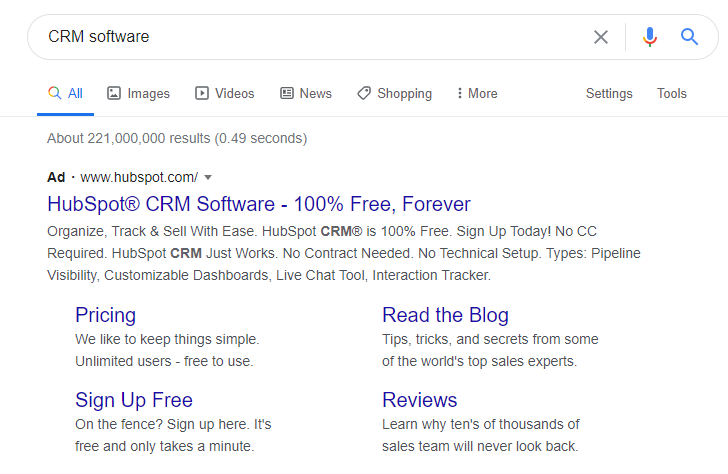728x474 pixels.
Task: Select the Images tab icon
Action: pos(114,93)
